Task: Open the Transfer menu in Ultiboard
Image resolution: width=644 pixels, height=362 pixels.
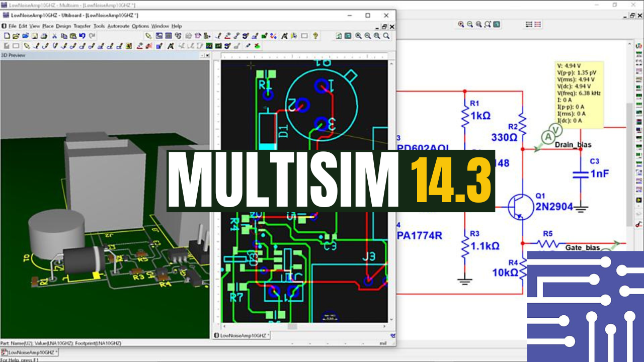Action: click(x=82, y=26)
